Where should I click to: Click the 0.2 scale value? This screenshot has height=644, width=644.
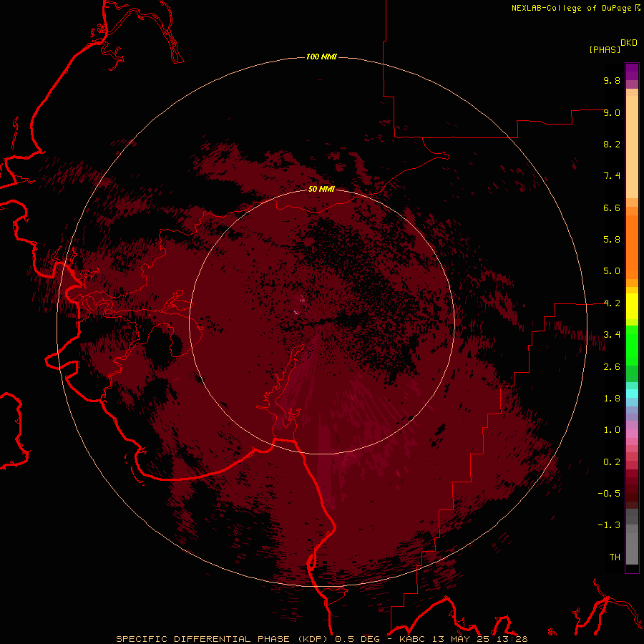pos(612,462)
